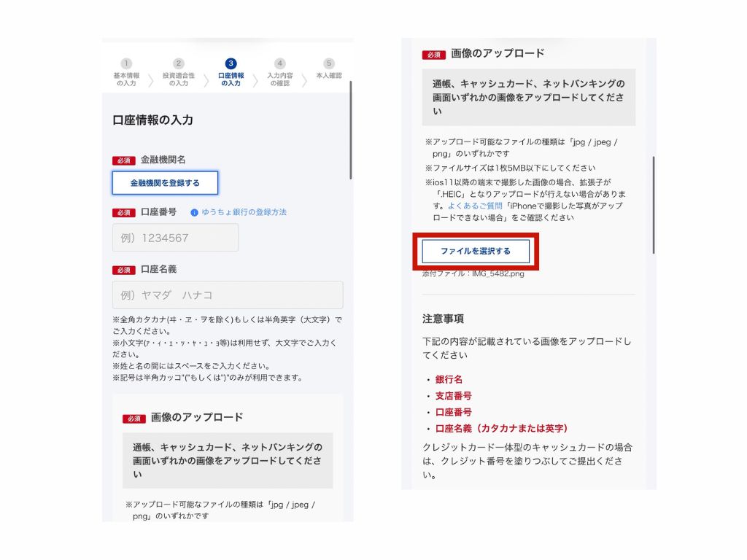Open the ゆうちょ銀行の登録方法 link
747x560 pixels.
click(x=244, y=212)
